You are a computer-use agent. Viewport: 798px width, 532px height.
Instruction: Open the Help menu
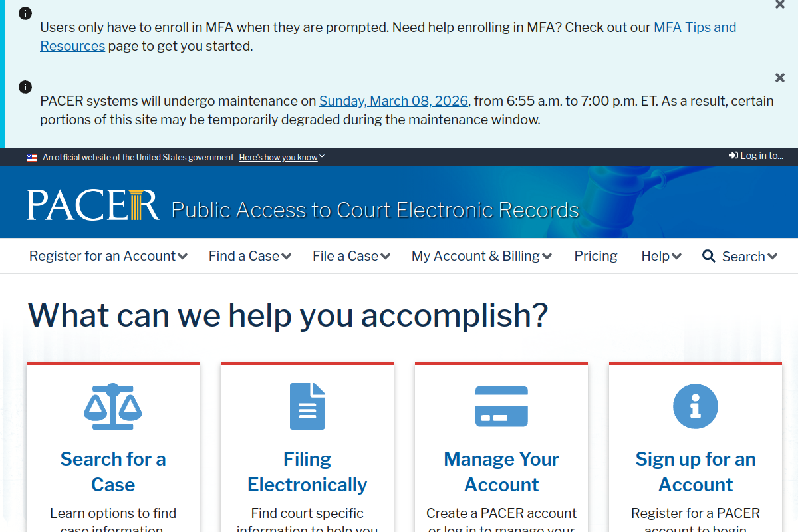662,256
